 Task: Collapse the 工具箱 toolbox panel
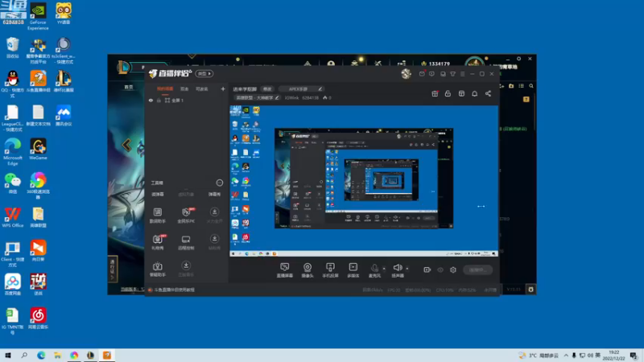click(220, 183)
